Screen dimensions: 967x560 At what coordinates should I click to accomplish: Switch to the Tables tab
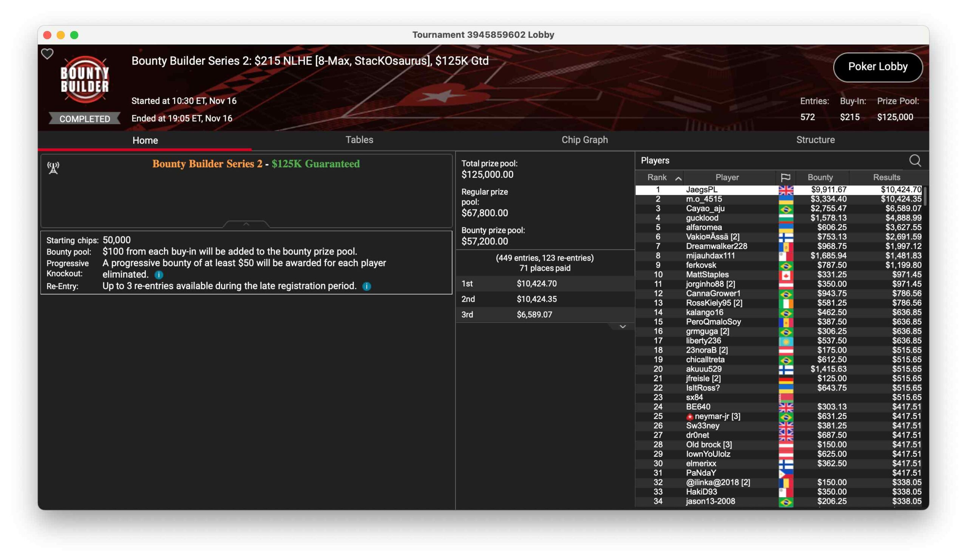click(x=359, y=140)
